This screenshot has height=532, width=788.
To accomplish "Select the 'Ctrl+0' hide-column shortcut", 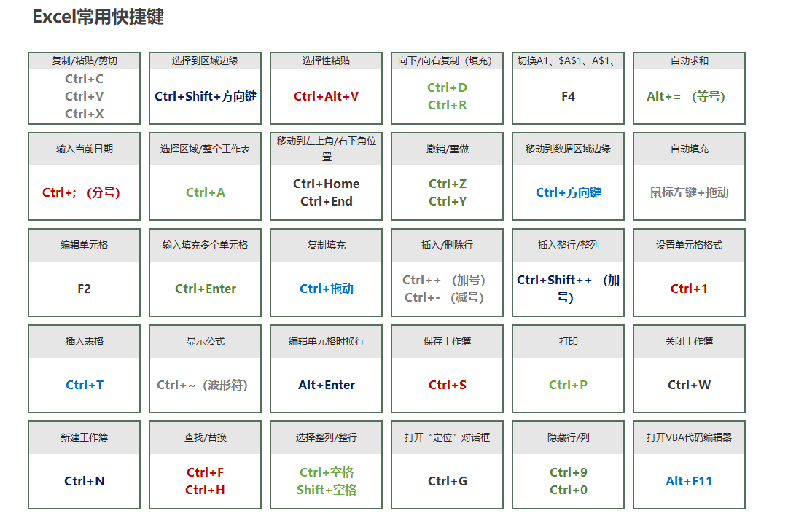I will click(569, 490).
